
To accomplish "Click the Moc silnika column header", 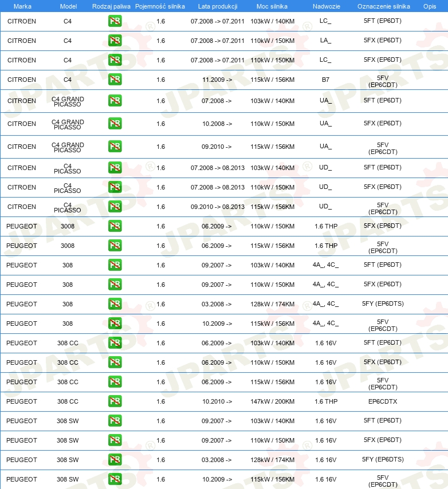I will point(272,6).
